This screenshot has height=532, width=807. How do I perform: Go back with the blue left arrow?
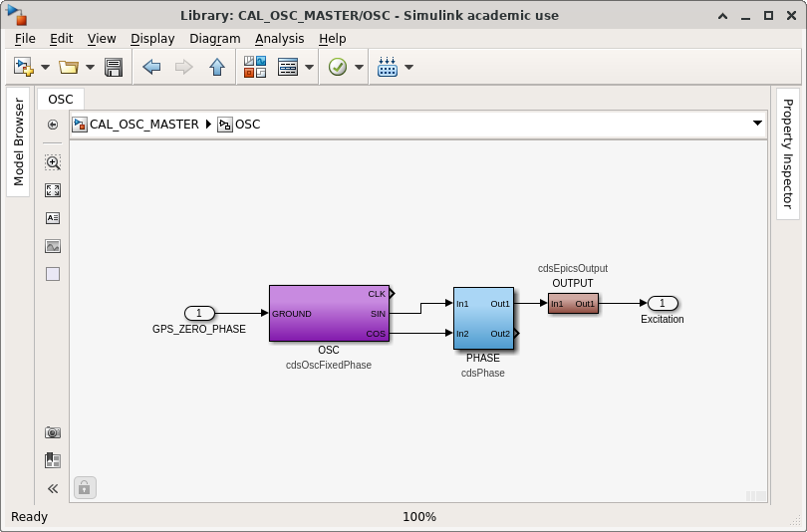point(151,67)
